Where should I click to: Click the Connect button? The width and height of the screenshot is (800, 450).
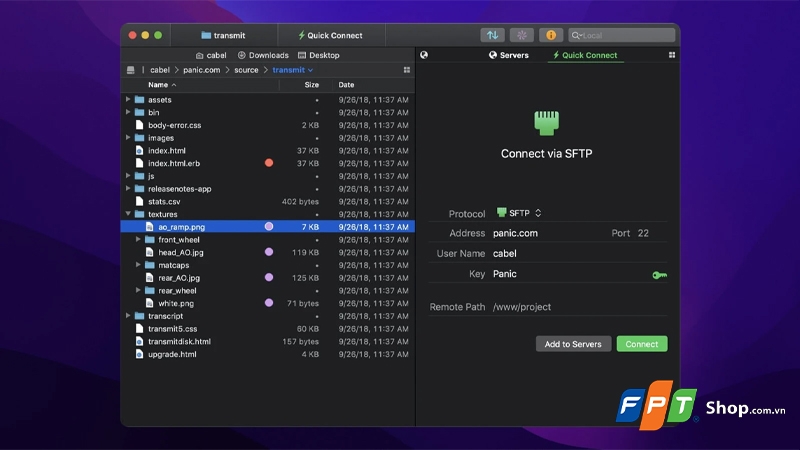pos(642,344)
